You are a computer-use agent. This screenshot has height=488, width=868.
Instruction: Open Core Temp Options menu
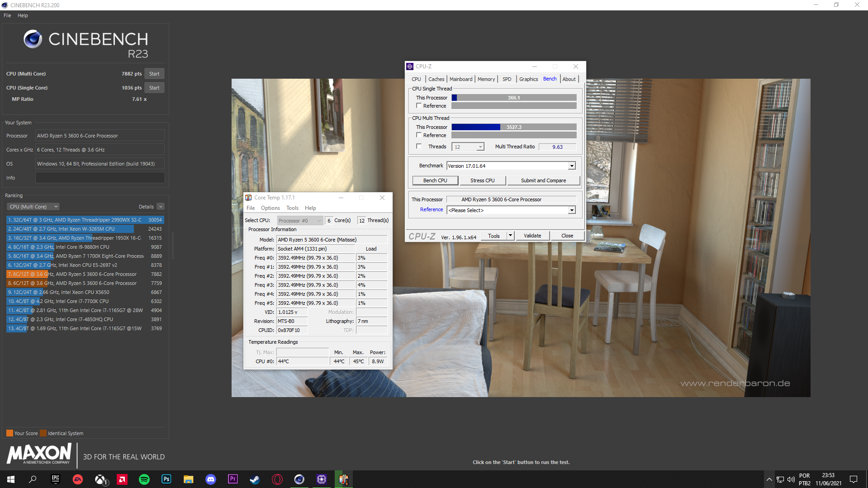coord(270,208)
